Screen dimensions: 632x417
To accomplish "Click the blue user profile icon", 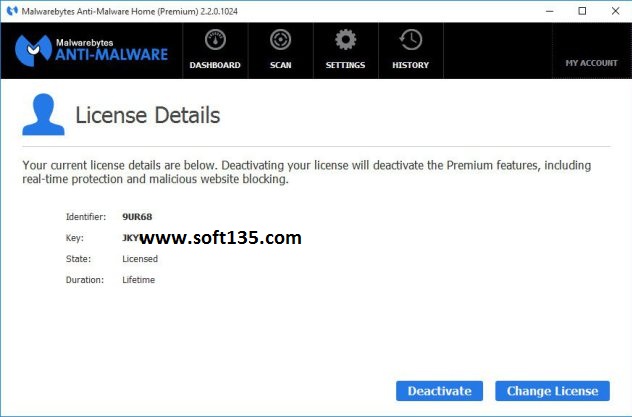I will coord(43,114).
